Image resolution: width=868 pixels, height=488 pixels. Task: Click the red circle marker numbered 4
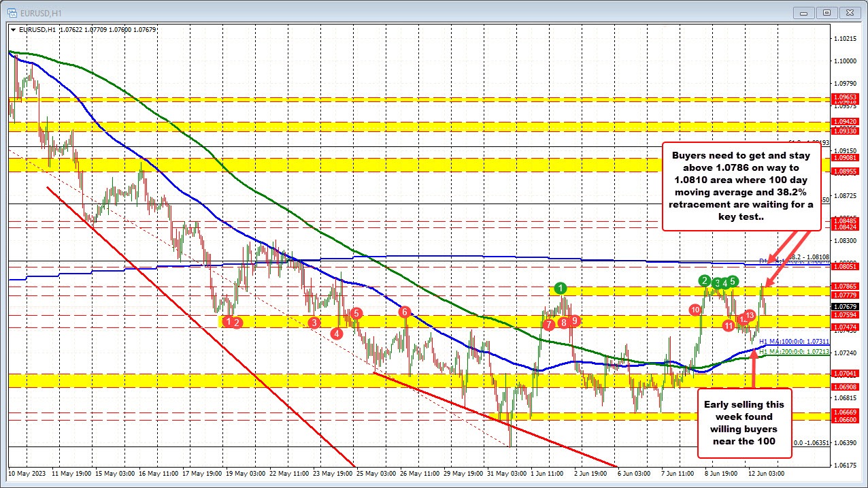(x=337, y=333)
